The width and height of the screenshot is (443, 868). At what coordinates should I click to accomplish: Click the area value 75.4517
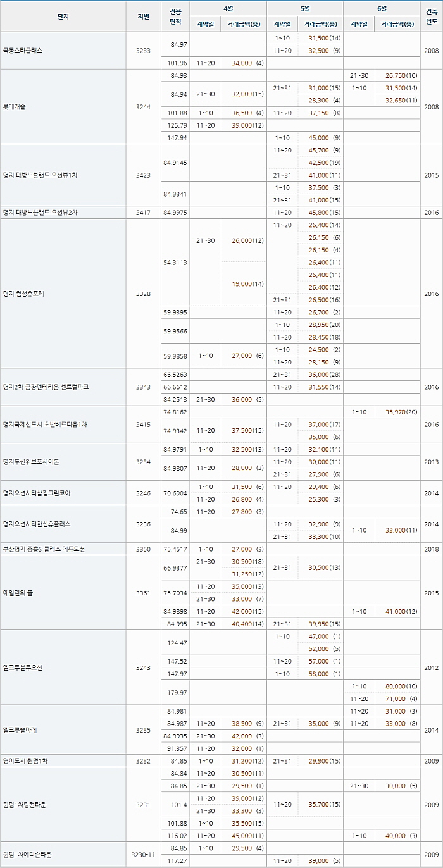pos(175,549)
